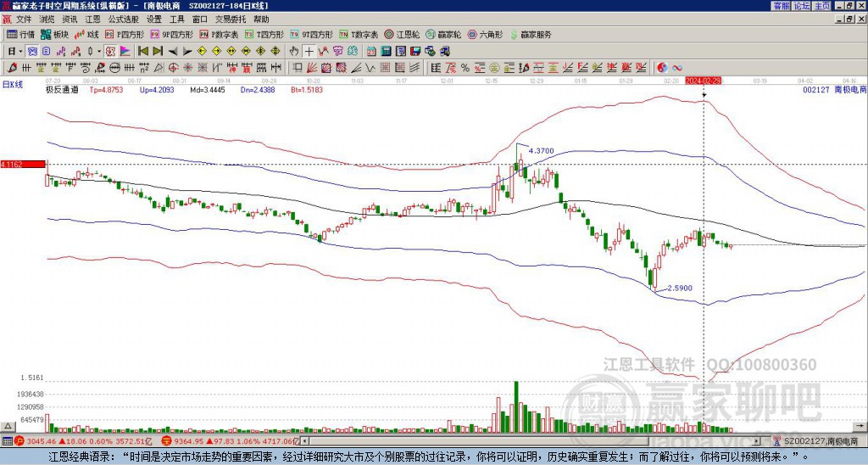Jump to the last bar
Screen dimensions: 868x465
click(158, 51)
